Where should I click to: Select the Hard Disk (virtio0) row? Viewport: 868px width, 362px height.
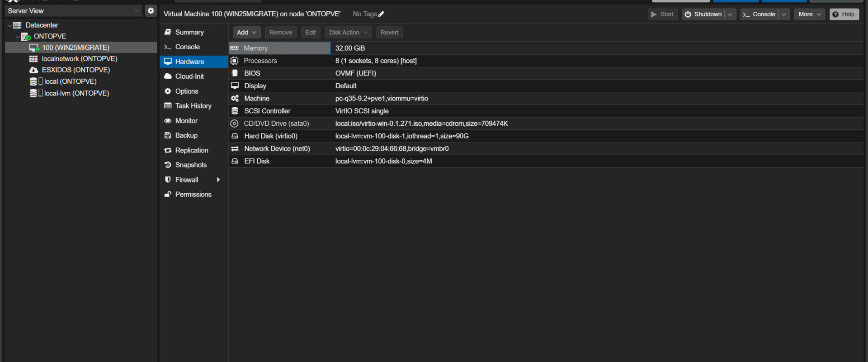546,136
